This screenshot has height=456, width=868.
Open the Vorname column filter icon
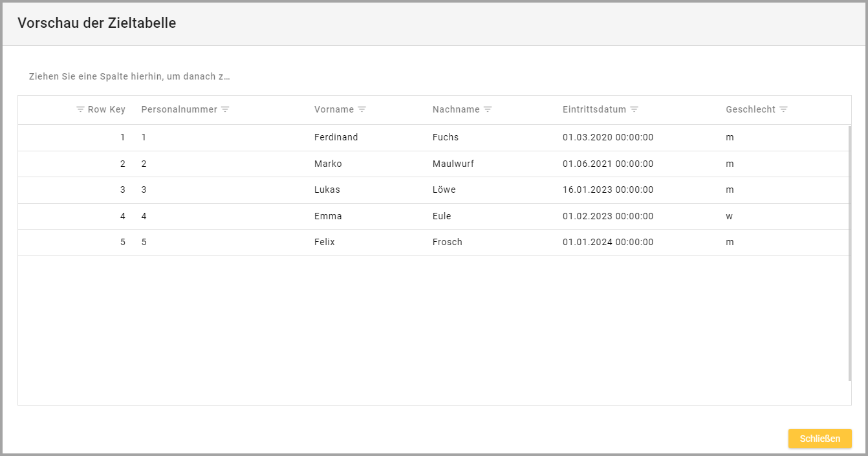(362, 109)
